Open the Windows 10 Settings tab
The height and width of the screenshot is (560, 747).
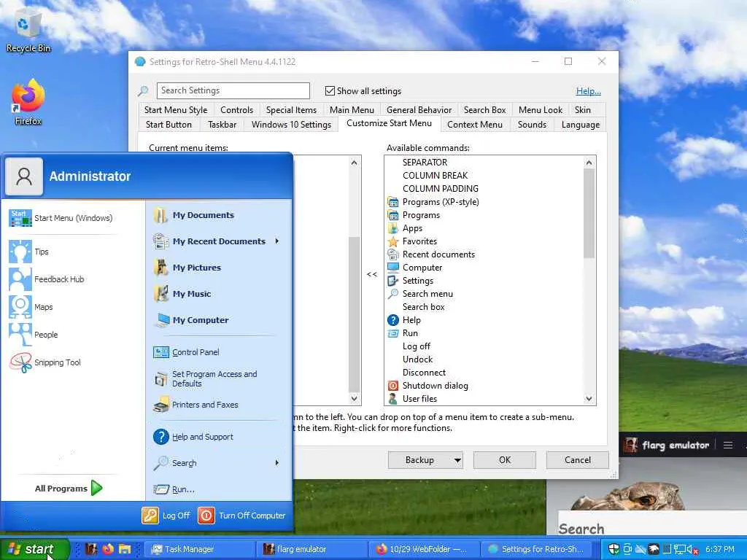click(291, 125)
